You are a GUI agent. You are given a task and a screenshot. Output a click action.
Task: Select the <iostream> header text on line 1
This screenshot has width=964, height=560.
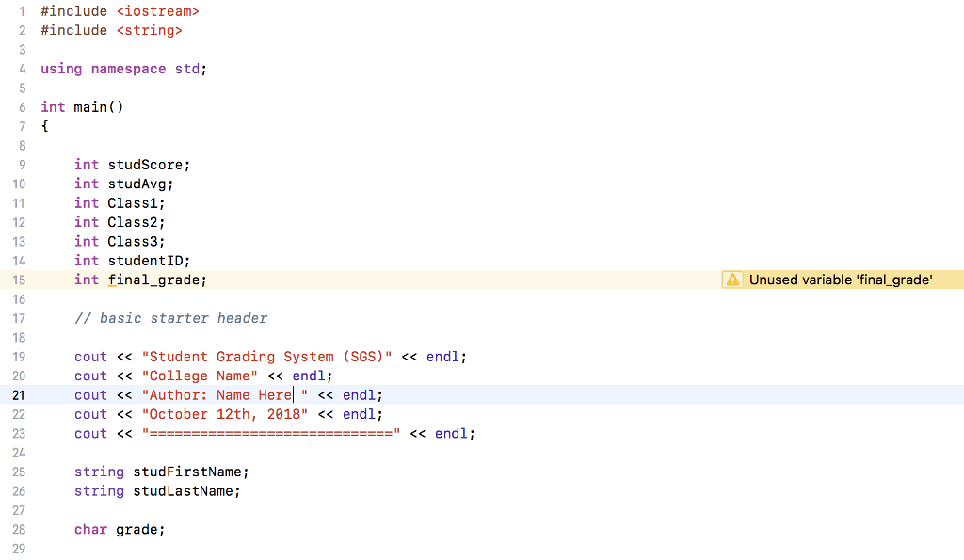click(157, 10)
